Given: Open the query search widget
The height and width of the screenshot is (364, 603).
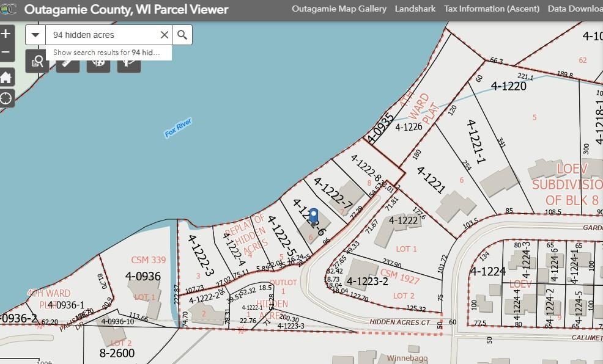Looking at the screenshot, I should (x=37, y=62).
